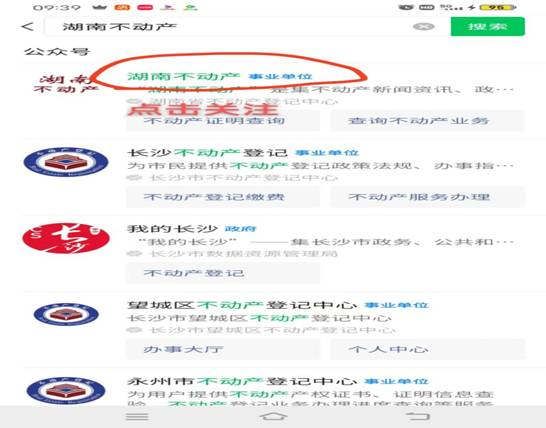Tap the 望城区不动产登记中心 logo icon
The width and height of the screenshot is (546, 428).
(x=66, y=314)
